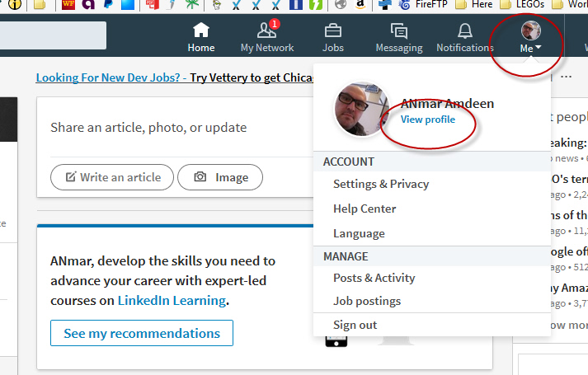
Task: Open the Home feed icon
Action: 200,37
